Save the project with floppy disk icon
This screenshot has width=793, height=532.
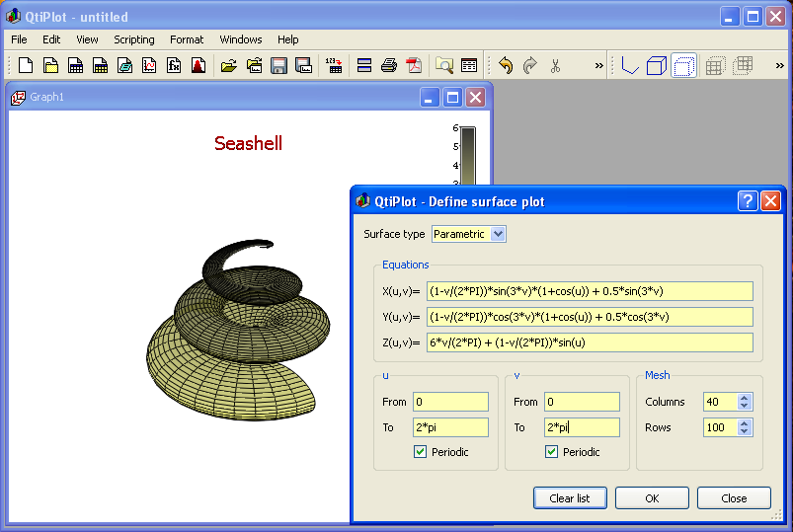278,66
